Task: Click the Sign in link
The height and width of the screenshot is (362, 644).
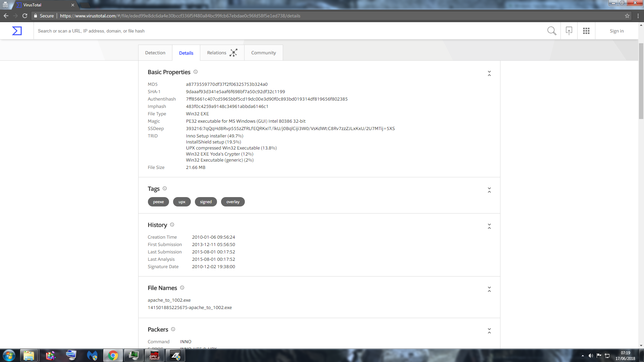Action: (616, 31)
